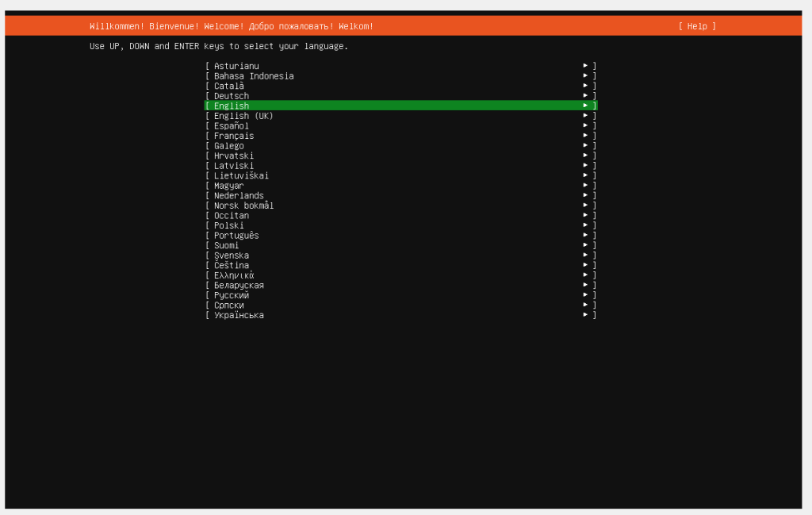
Task: Click the arrow beside Galego
Action: point(586,146)
